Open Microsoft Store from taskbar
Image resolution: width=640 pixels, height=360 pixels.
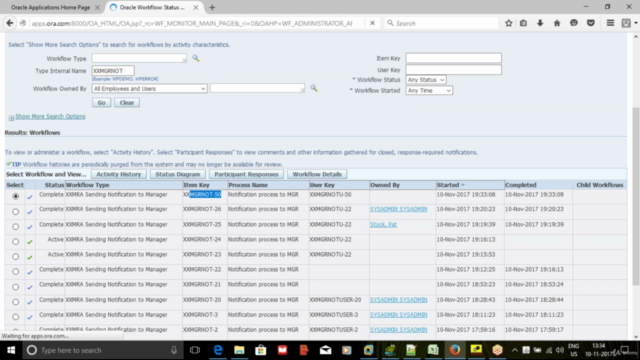pyautogui.click(x=261, y=350)
